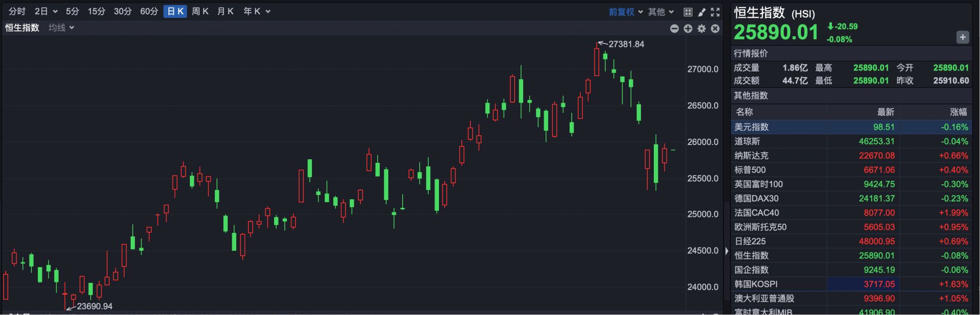Expand the chart to fullscreen
This screenshot has width=980, height=315.
(715, 12)
